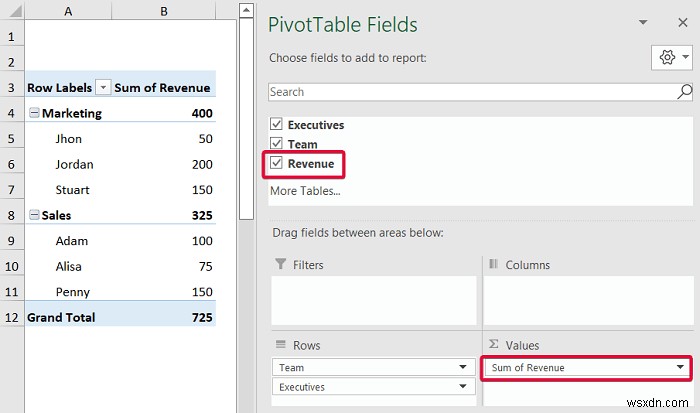Open the Sum of Revenue dropdown
Image resolution: width=700 pixels, height=413 pixels.
[680, 367]
